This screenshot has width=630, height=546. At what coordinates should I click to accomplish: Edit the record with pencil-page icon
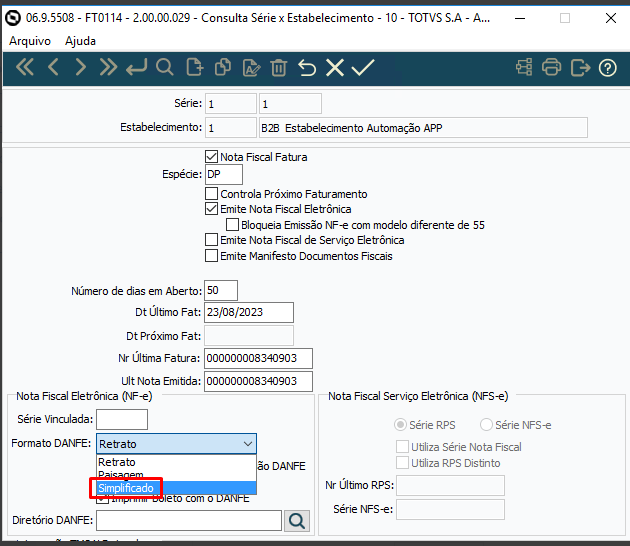(x=252, y=67)
